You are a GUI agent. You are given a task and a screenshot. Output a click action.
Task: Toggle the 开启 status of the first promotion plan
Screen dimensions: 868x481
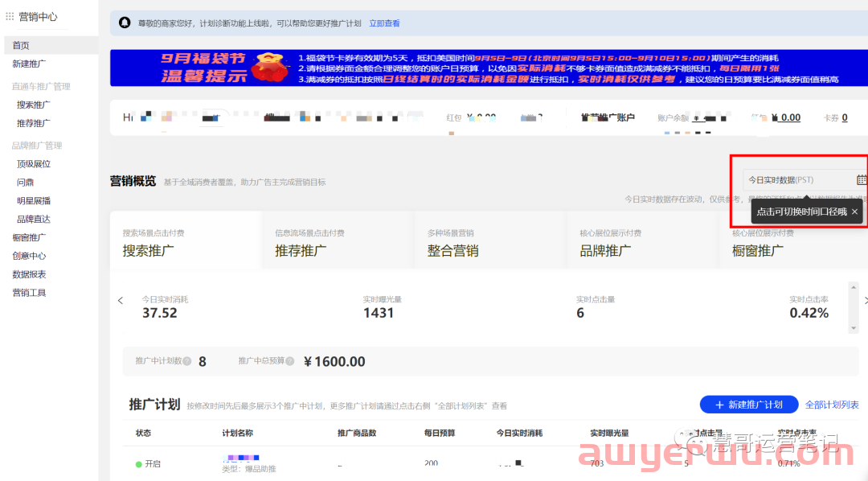151,464
